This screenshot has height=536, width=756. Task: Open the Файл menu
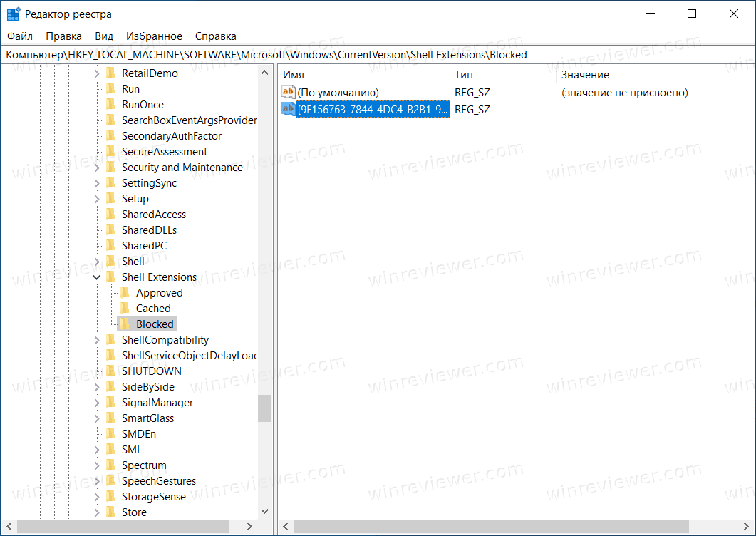pyautogui.click(x=20, y=36)
